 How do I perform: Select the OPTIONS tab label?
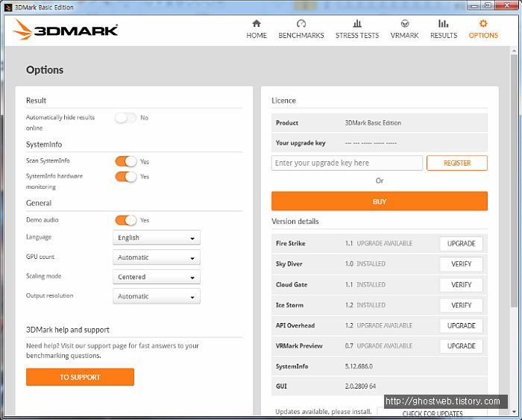pos(483,35)
